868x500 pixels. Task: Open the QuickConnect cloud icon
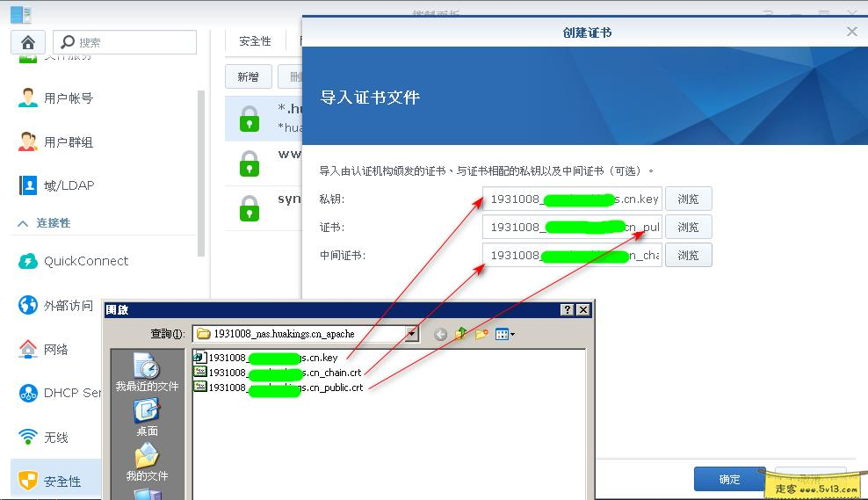(x=28, y=261)
